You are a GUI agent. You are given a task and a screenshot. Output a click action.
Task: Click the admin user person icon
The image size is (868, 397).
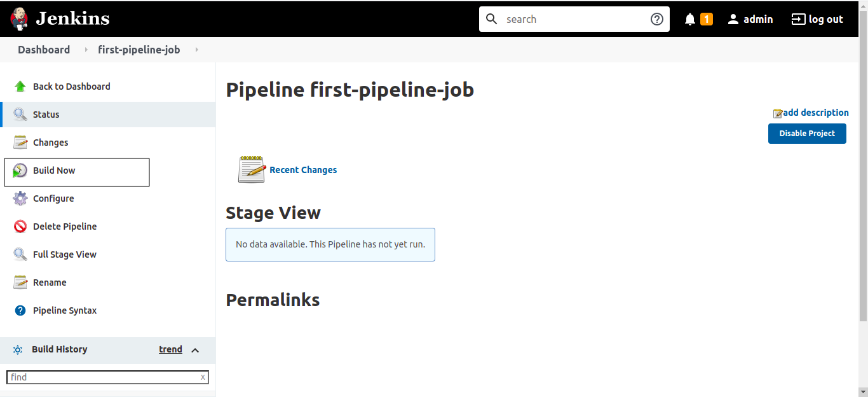[733, 19]
